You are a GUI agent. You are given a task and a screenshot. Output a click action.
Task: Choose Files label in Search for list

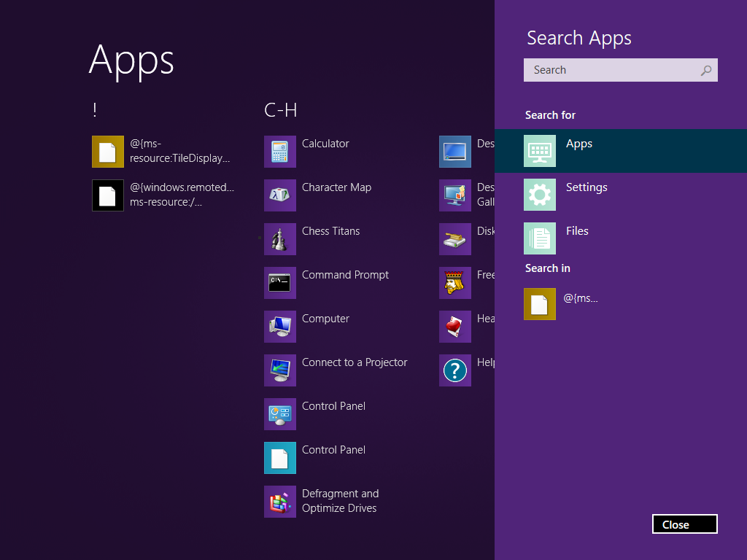click(577, 231)
